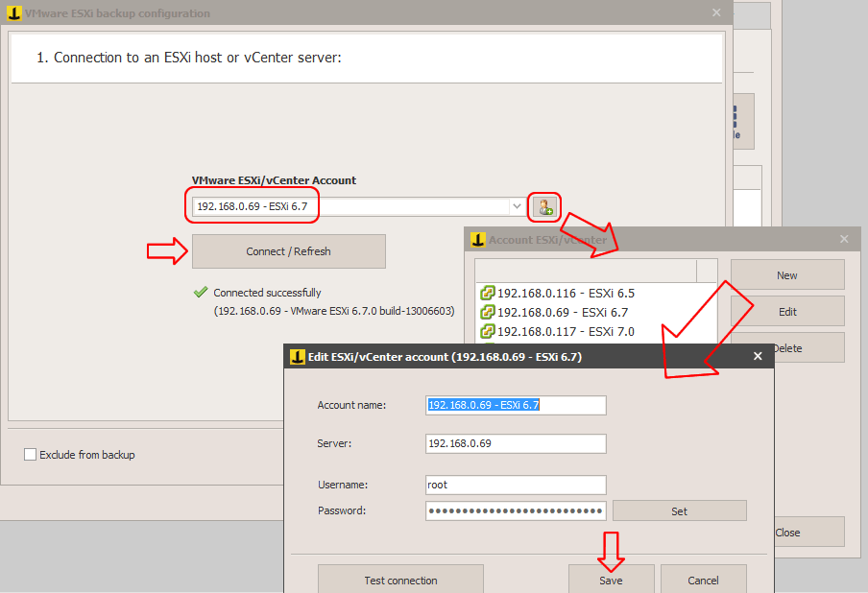Click into the Account name field
This screenshot has width=868, height=593.
pyautogui.click(x=516, y=405)
